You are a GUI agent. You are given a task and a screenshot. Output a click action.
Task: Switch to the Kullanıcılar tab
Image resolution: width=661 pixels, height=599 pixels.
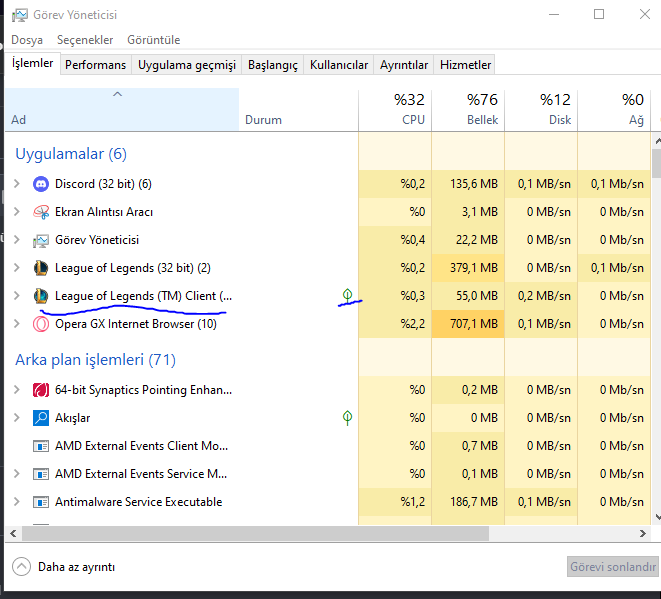339,65
